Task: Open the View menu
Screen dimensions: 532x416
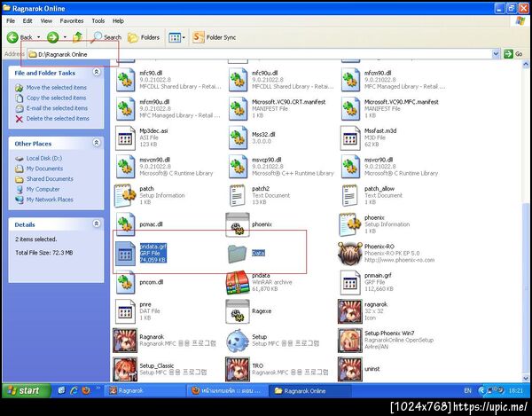Action: (x=46, y=21)
